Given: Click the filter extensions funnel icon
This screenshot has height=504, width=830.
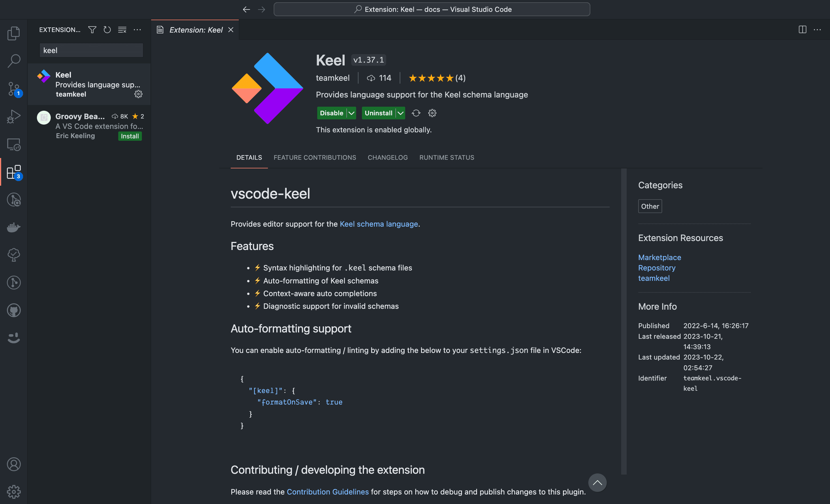Looking at the screenshot, I should 92,30.
